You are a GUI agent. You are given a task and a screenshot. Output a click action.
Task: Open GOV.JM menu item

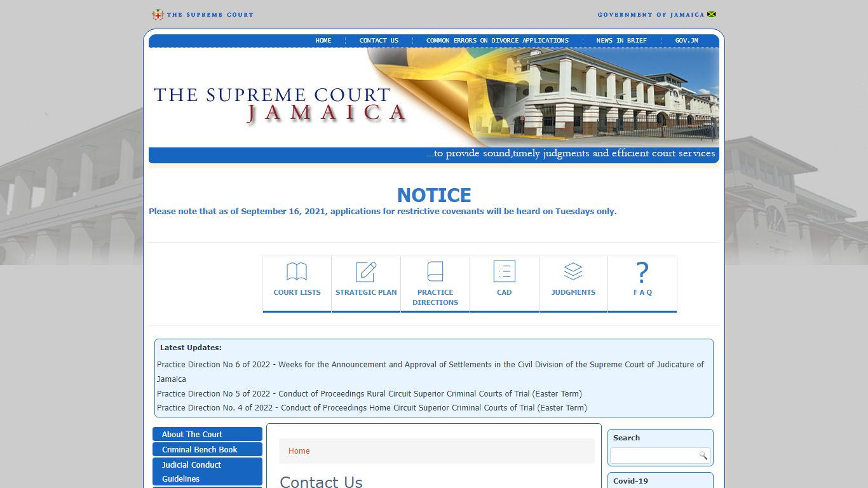(x=686, y=40)
